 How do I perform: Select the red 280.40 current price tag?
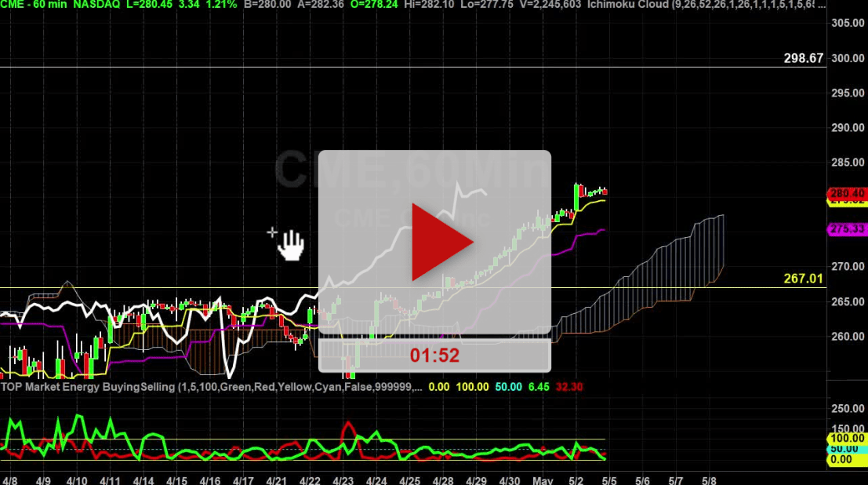[x=847, y=193]
